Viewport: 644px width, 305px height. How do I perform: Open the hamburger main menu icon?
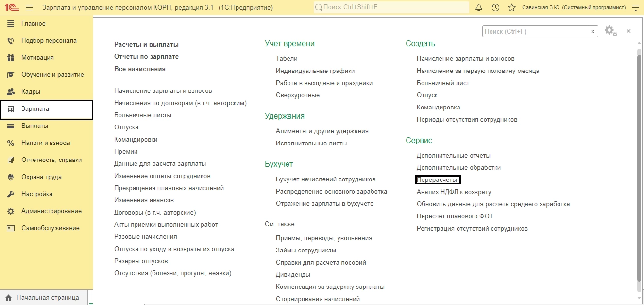tap(29, 8)
